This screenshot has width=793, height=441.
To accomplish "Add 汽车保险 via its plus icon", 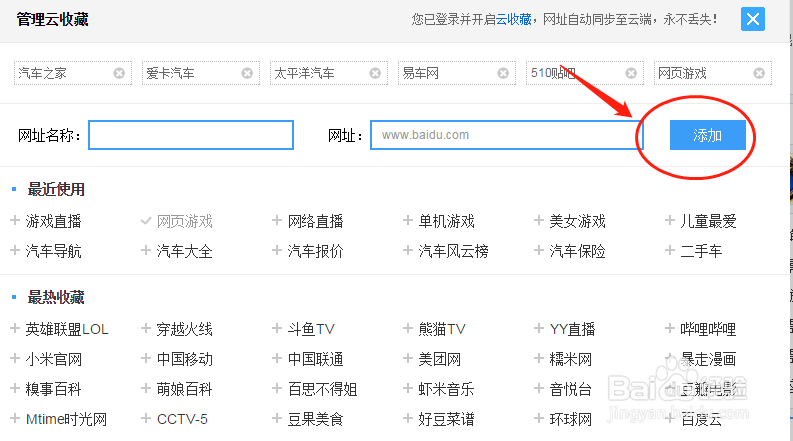I will pyautogui.click(x=539, y=250).
